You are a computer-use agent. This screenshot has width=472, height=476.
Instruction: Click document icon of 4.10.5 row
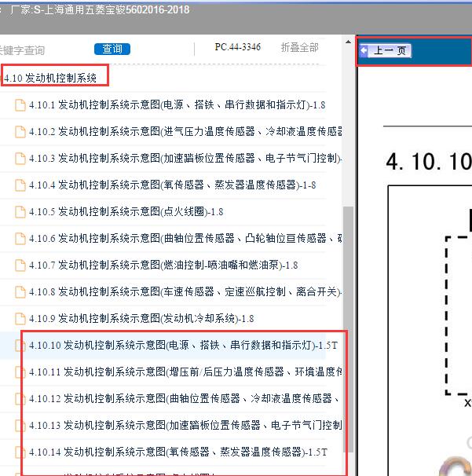pos(20,212)
